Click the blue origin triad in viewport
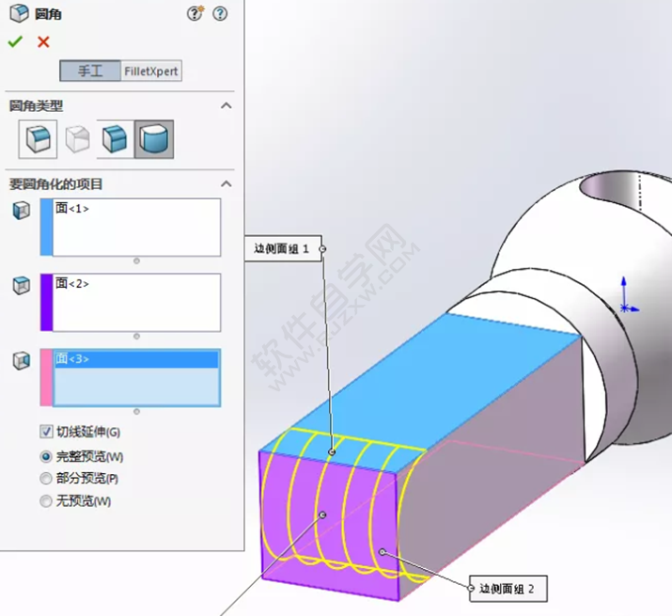 pos(628,296)
